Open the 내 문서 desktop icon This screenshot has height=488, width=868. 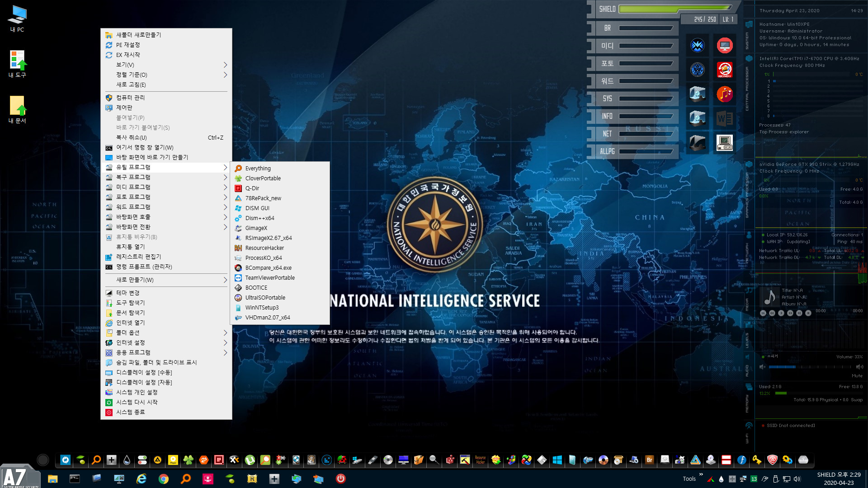17,109
